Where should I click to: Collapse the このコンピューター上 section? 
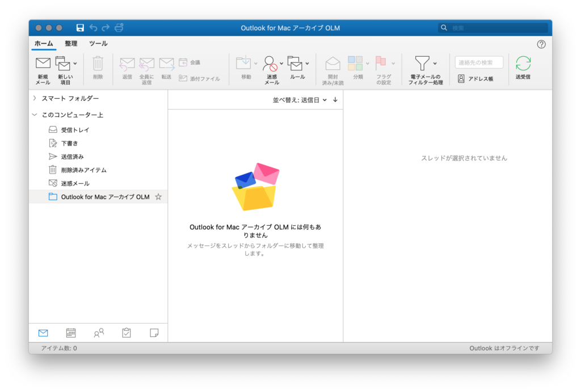(x=35, y=115)
